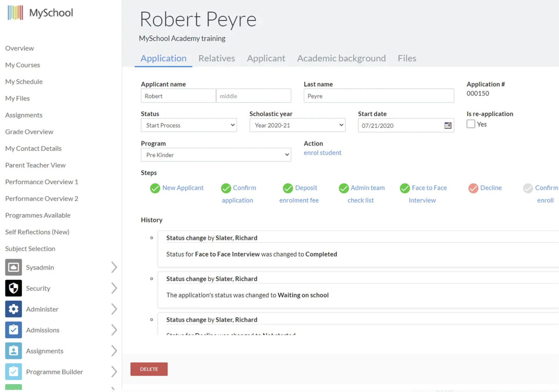Image resolution: width=559 pixels, height=392 pixels.
Task: Open the Scholastic year dropdown
Action: [x=297, y=125]
